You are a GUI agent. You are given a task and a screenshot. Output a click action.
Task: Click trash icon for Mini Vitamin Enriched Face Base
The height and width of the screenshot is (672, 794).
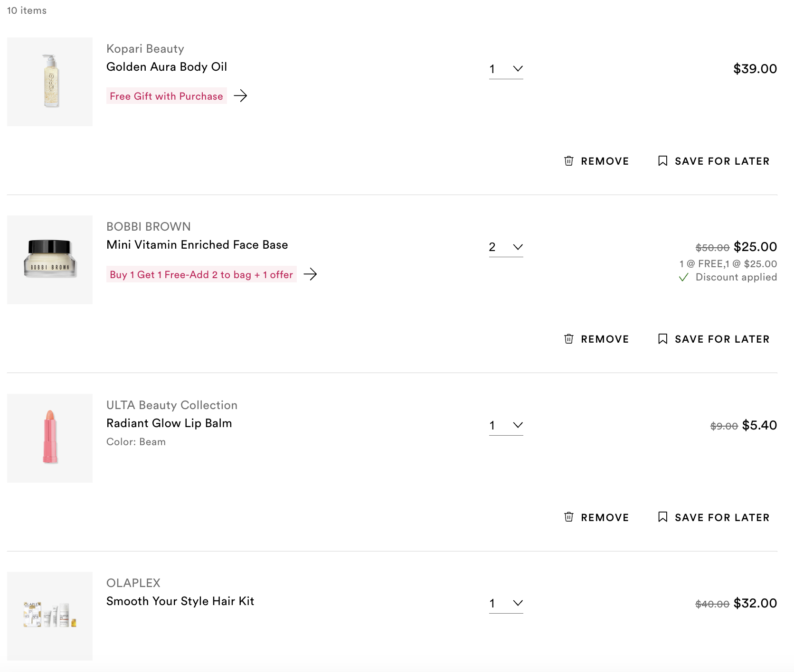click(568, 339)
